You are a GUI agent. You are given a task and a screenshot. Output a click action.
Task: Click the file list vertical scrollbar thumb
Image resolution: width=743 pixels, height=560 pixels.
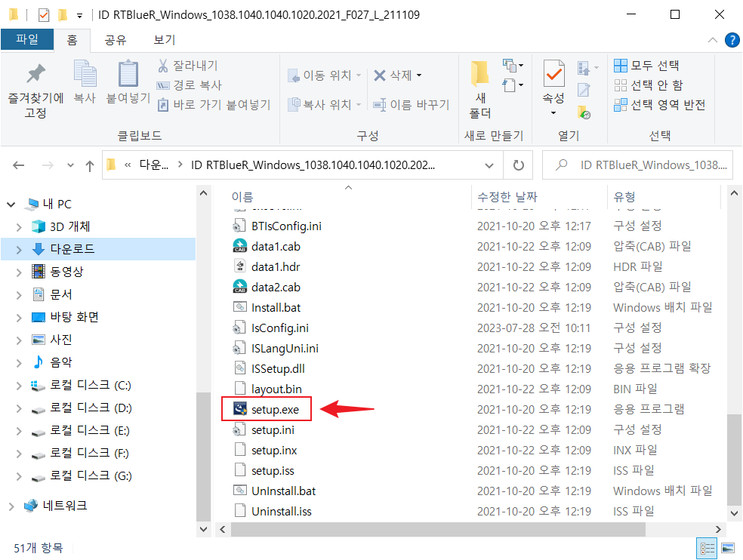[734, 459]
